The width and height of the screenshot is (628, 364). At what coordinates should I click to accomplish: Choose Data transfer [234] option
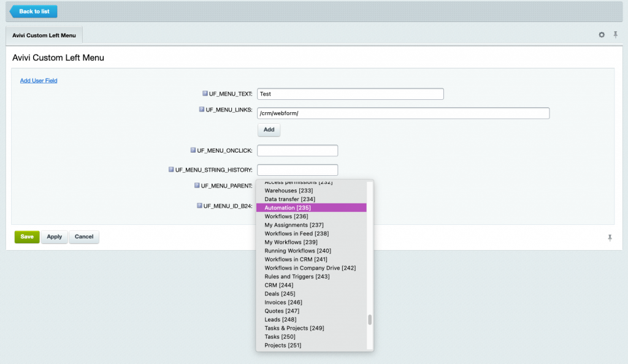click(312, 199)
